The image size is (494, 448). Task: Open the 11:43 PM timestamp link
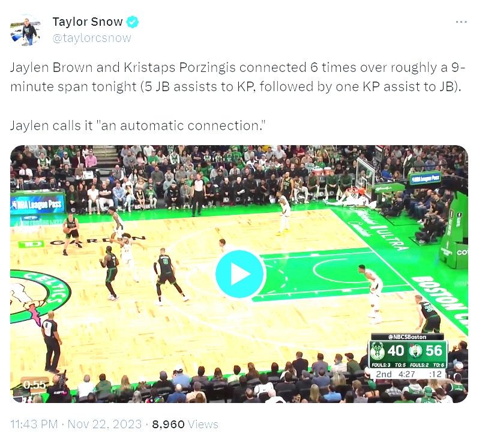pyautogui.click(x=34, y=424)
